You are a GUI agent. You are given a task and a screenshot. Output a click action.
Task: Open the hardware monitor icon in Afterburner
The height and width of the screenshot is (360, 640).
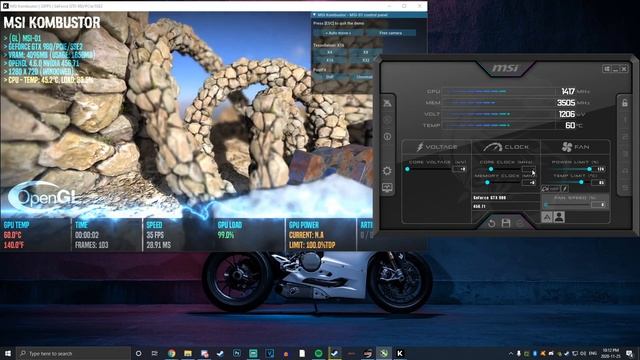point(387,187)
